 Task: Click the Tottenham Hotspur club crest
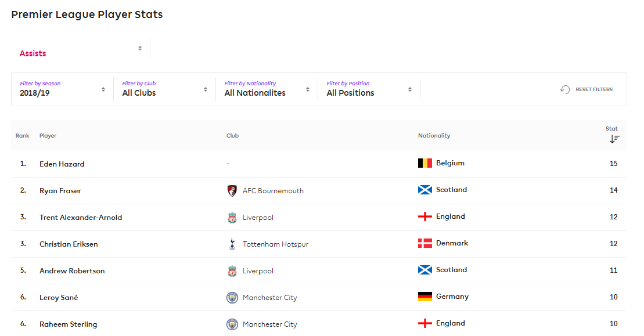point(232,244)
